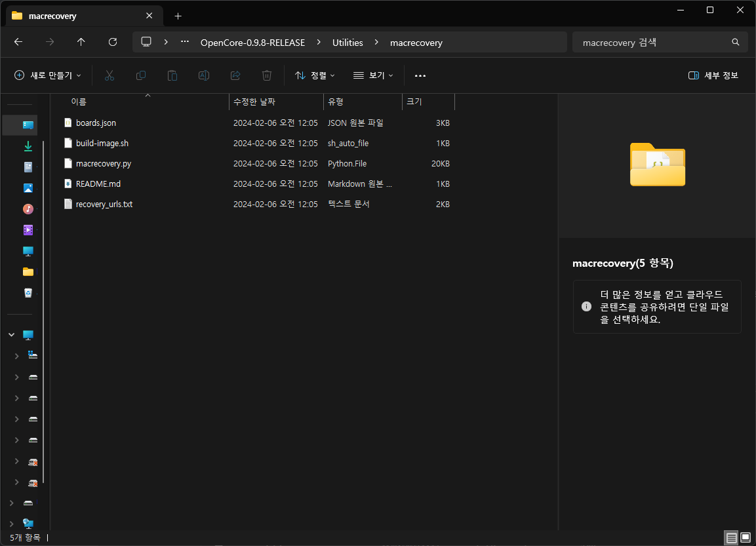Sort by 수정한 날짜 column header
Screen dimensions: 756x546
tap(254, 102)
